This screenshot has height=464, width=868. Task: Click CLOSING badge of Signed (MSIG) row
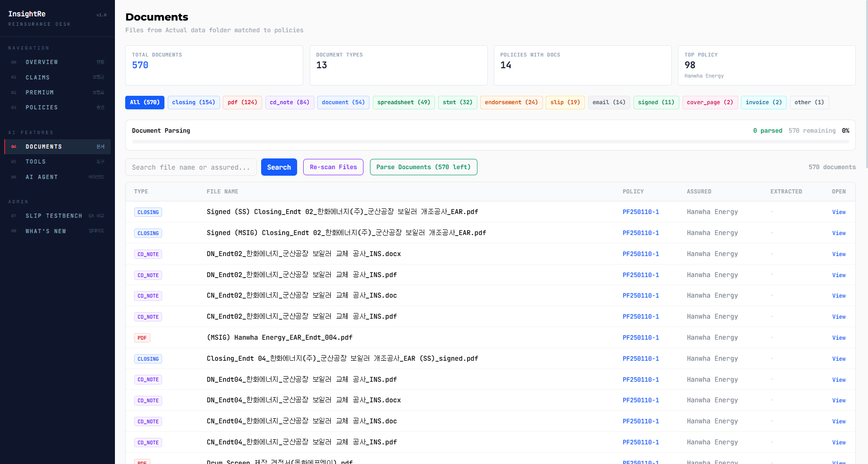tap(148, 233)
